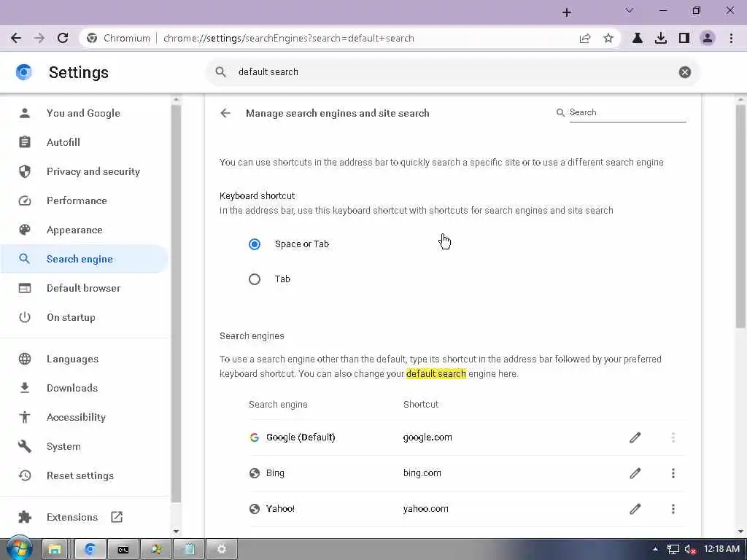The image size is (747, 560).
Task: Click the taskbar settings gear icon
Action: coord(222,549)
